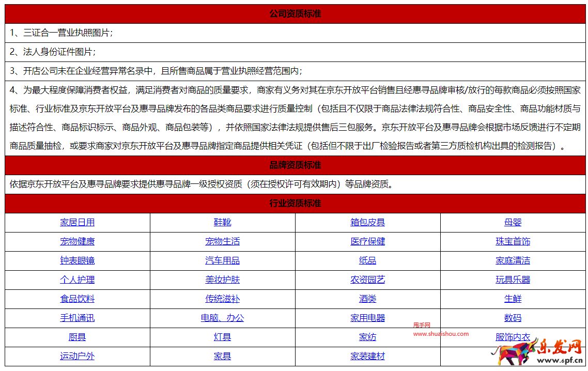Select the 酒类 link
Image resolution: width=588 pixels, height=371 pixels.
tap(367, 299)
